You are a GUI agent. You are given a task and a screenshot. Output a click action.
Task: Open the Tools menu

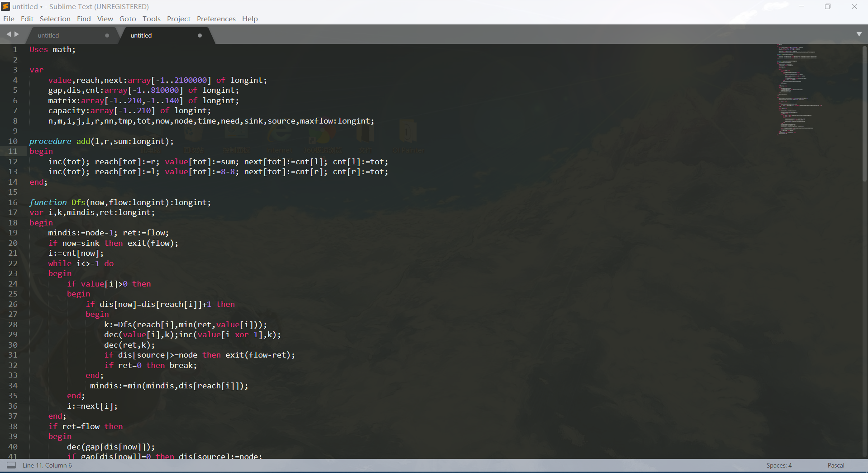pos(152,19)
